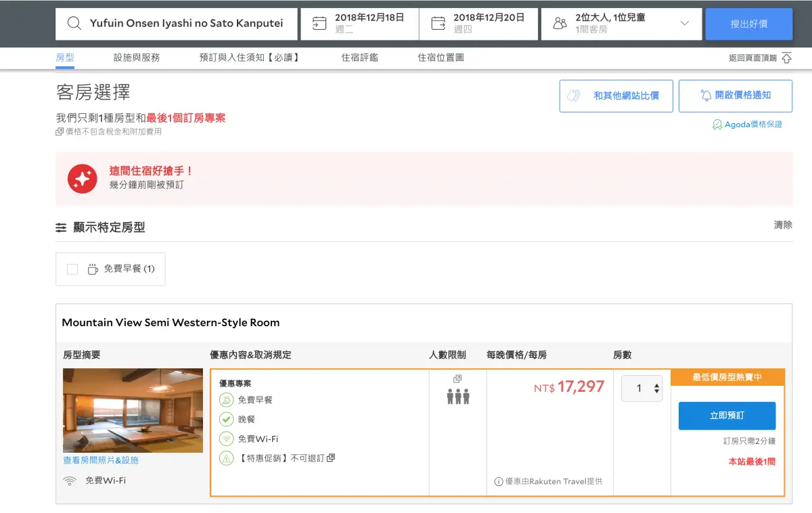This screenshot has height=513, width=812.
Task: Click the info icon beside Rakuten Travel
Action: pyautogui.click(x=499, y=482)
